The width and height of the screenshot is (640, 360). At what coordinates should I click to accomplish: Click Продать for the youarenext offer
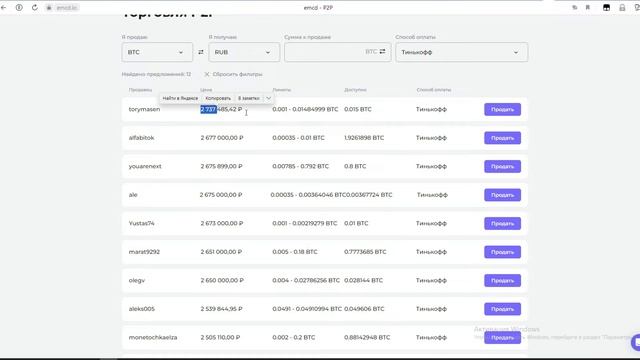[502, 167]
